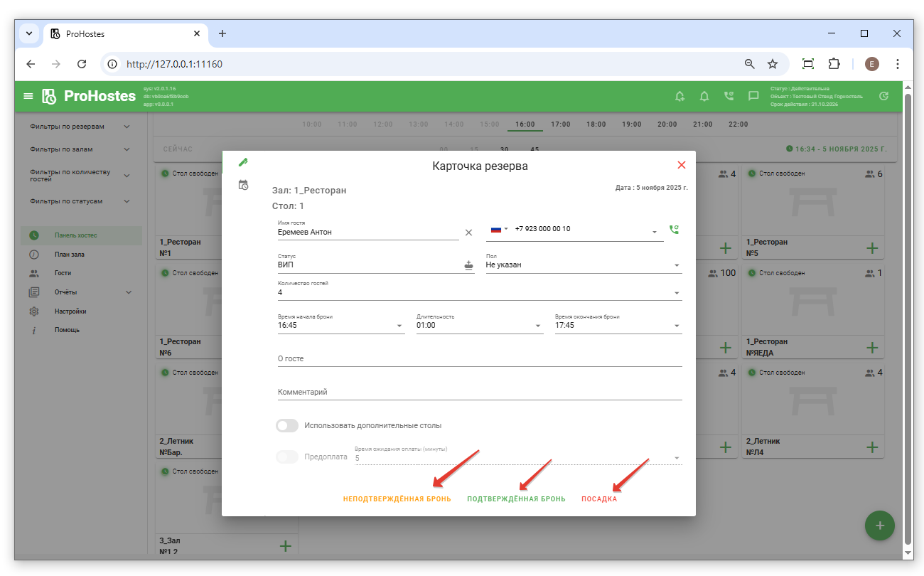The height and width of the screenshot is (576, 924).
Task: Click the green pencil edit icon in reservation card
Action: (243, 162)
